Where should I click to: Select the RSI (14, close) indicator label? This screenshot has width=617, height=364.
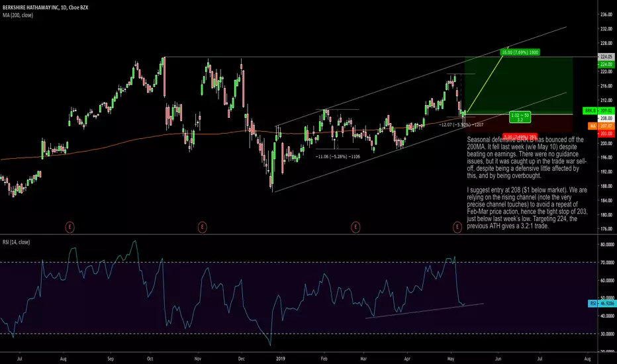point(16,242)
